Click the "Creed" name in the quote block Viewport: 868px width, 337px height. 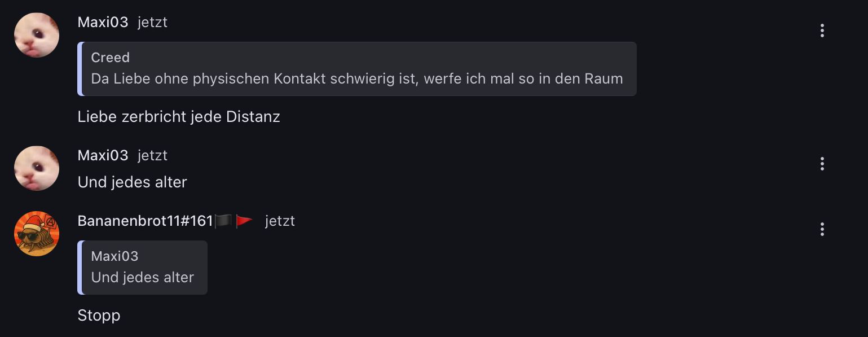coord(111,58)
